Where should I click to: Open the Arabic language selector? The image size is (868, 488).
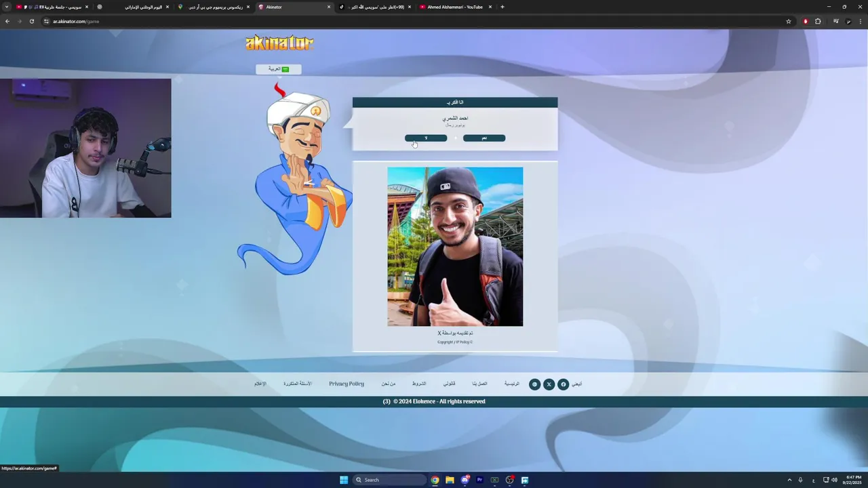(278, 69)
